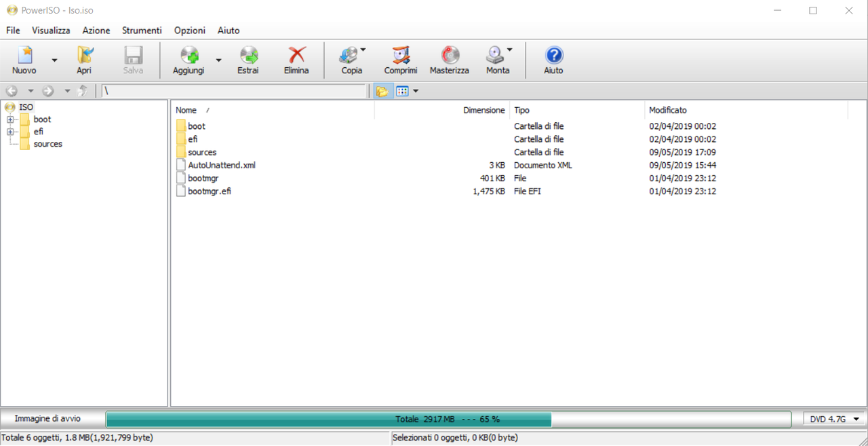Open the Aiuto menu
Screen dimensions: 868x446
click(x=229, y=31)
